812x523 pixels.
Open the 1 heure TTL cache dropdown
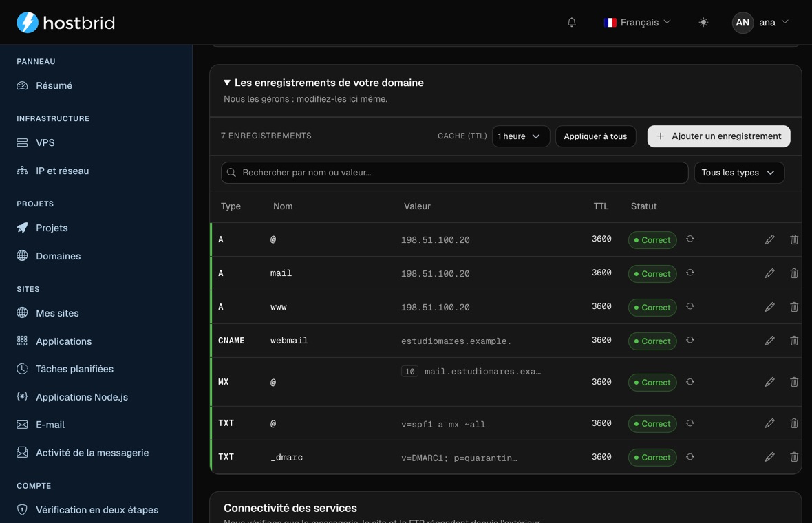pyautogui.click(x=520, y=136)
